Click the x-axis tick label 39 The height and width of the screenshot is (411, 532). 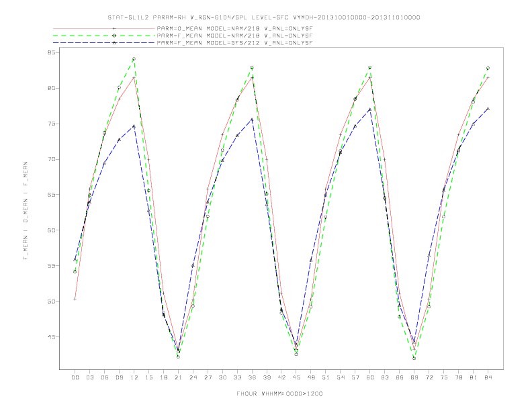point(267,377)
